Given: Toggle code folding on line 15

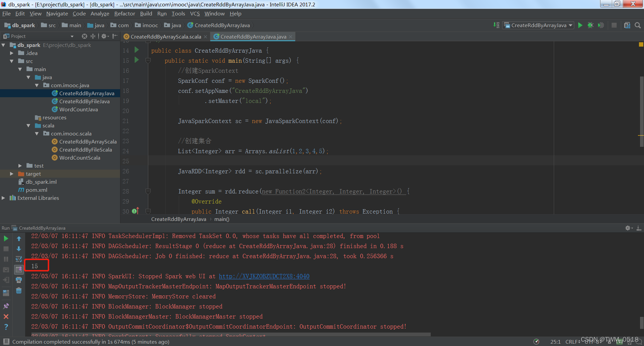Looking at the screenshot, I should click(148, 60).
